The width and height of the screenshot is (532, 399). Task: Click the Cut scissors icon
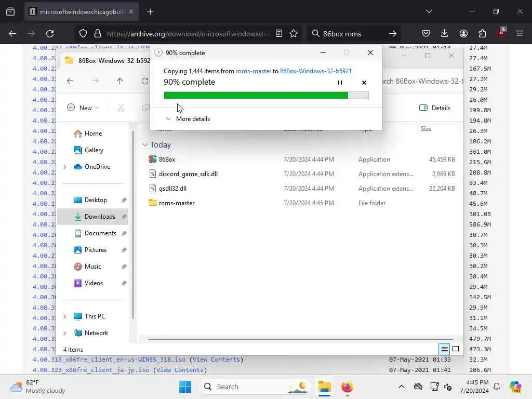[x=121, y=108]
